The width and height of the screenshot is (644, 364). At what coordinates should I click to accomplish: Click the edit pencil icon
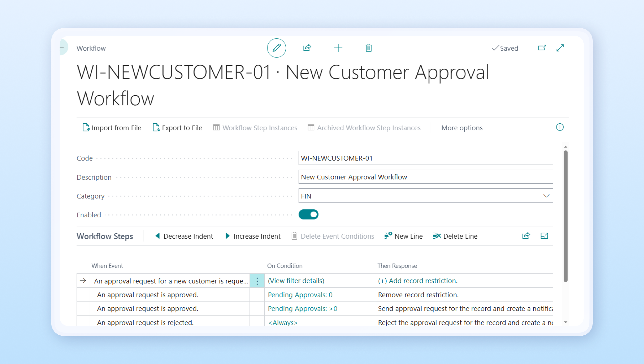click(277, 48)
